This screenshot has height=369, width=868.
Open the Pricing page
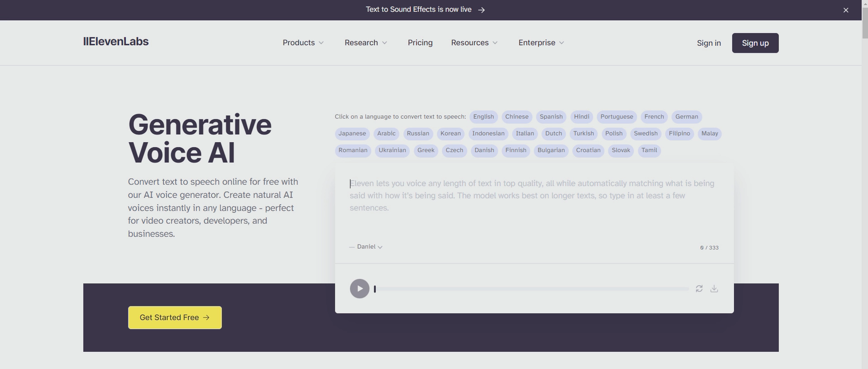click(x=420, y=43)
